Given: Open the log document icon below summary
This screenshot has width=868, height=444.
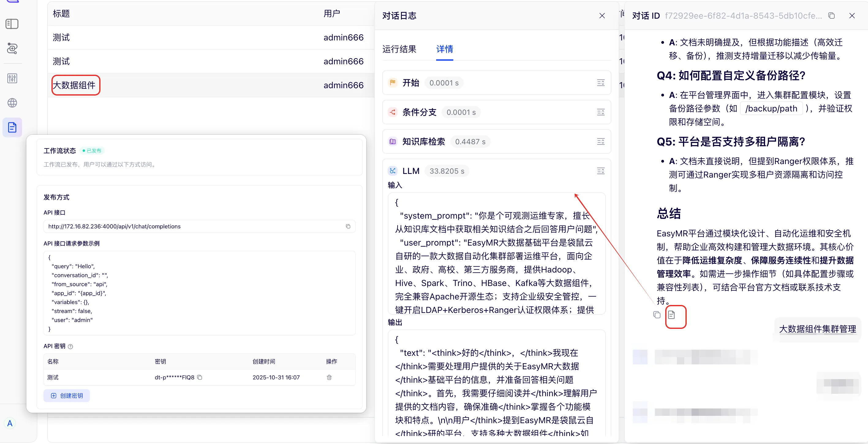Looking at the screenshot, I should (x=671, y=315).
